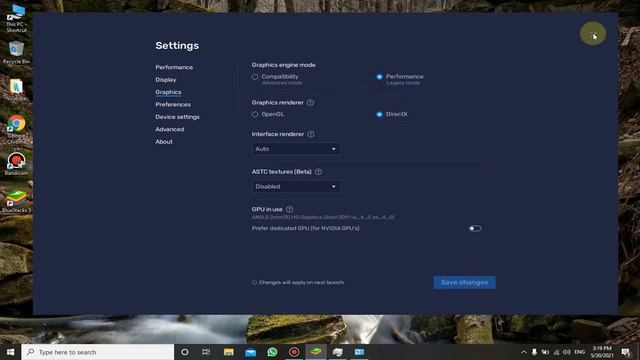Open volume control in system tray
The height and width of the screenshot is (360, 640).
pyautogui.click(x=567, y=352)
